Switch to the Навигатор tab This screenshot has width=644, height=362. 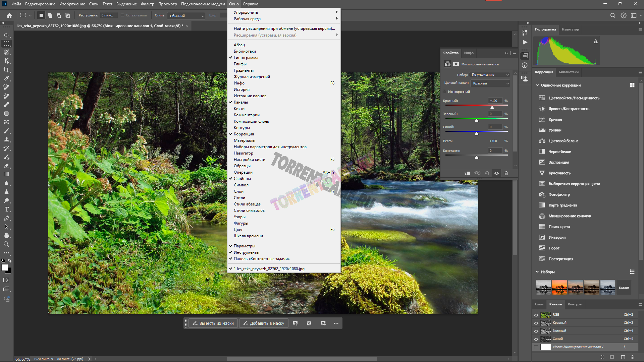[x=570, y=29]
